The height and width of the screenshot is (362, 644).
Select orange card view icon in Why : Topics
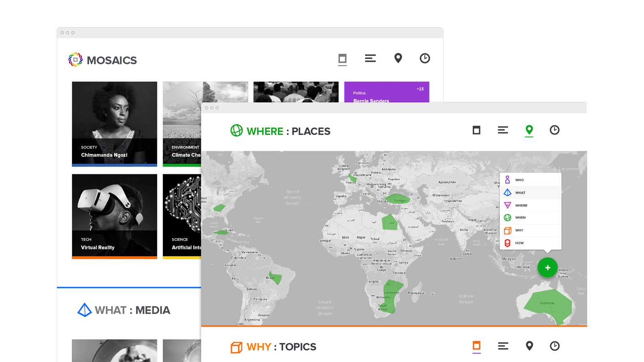(x=477, y=345)
